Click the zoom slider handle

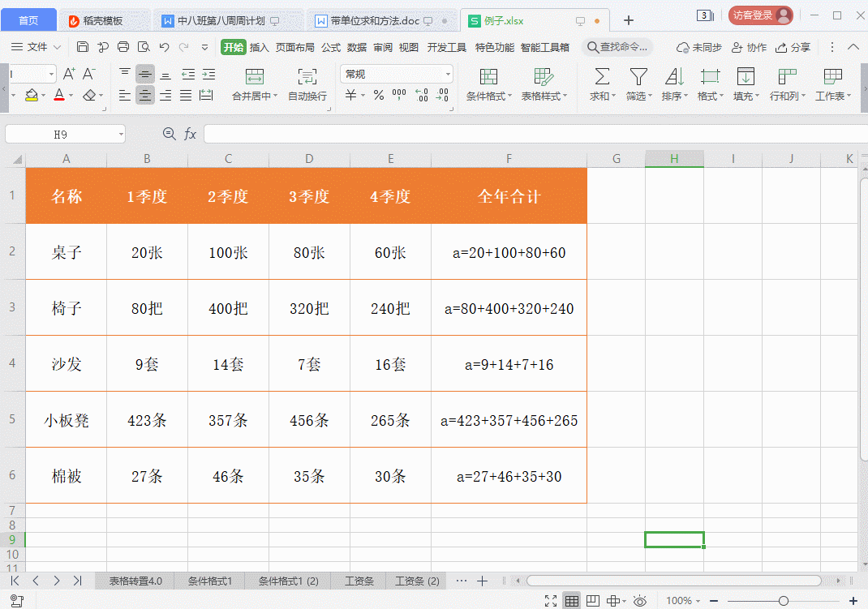coord(784,601)
